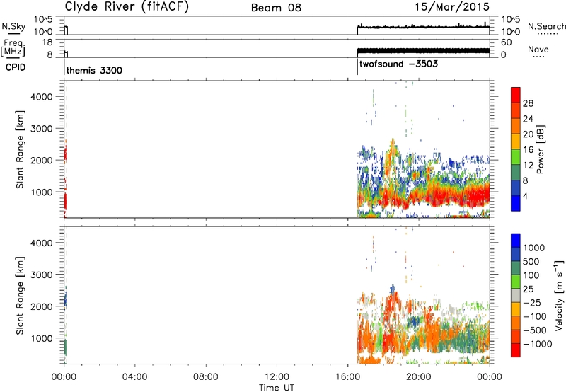
Task: Click the red top segment of Power colorbar
Action: click(x=516, y=95)
